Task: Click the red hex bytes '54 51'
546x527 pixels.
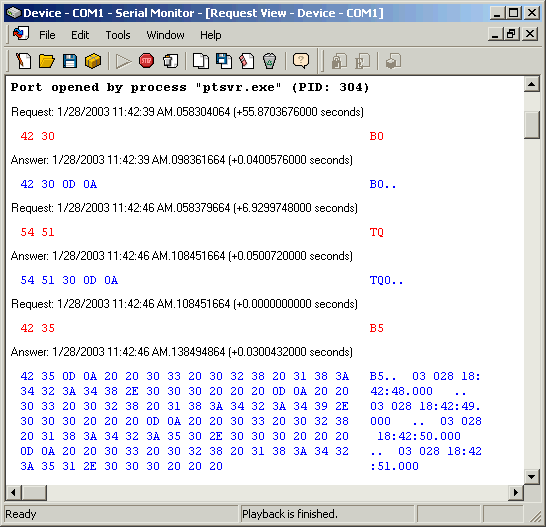Action: [x=38, y=232]
